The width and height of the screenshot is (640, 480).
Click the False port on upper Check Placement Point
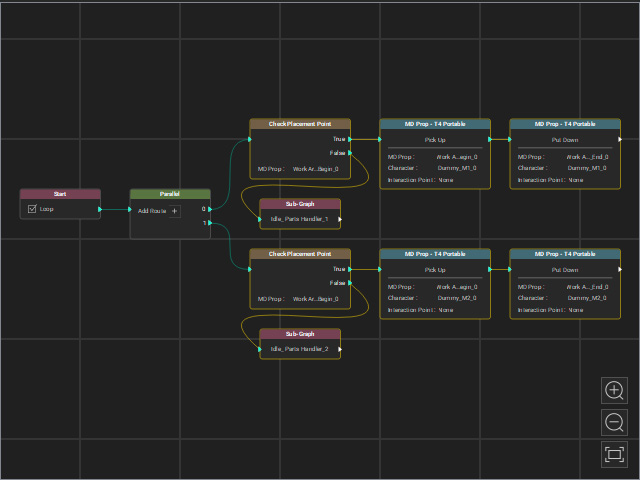point(350,153)
